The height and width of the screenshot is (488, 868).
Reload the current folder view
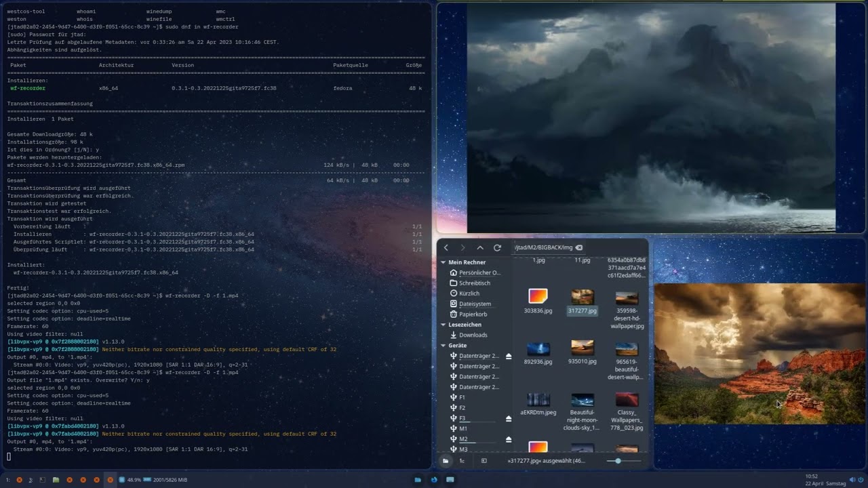click(497, 248)
